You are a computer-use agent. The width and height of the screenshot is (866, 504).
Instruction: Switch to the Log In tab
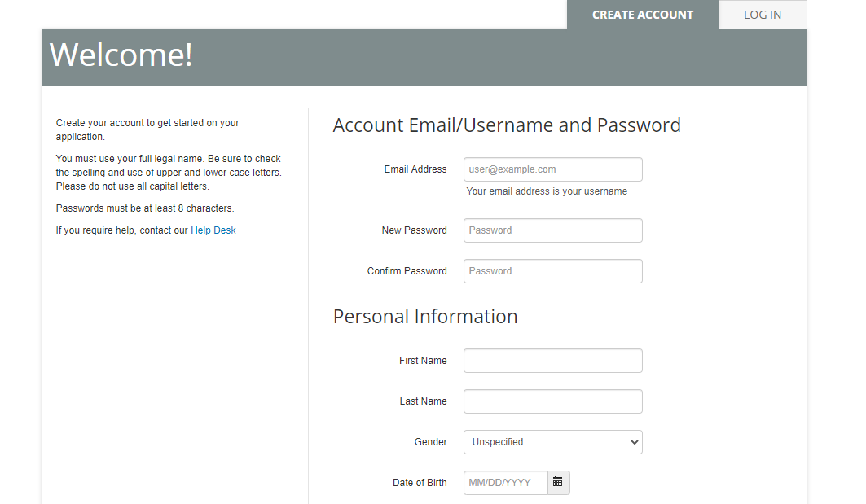click(x=762, y=15)
